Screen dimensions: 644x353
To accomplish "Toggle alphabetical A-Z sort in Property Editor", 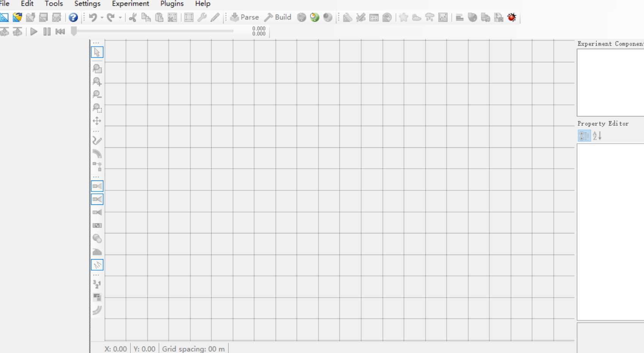I will [x=597, y=136].
